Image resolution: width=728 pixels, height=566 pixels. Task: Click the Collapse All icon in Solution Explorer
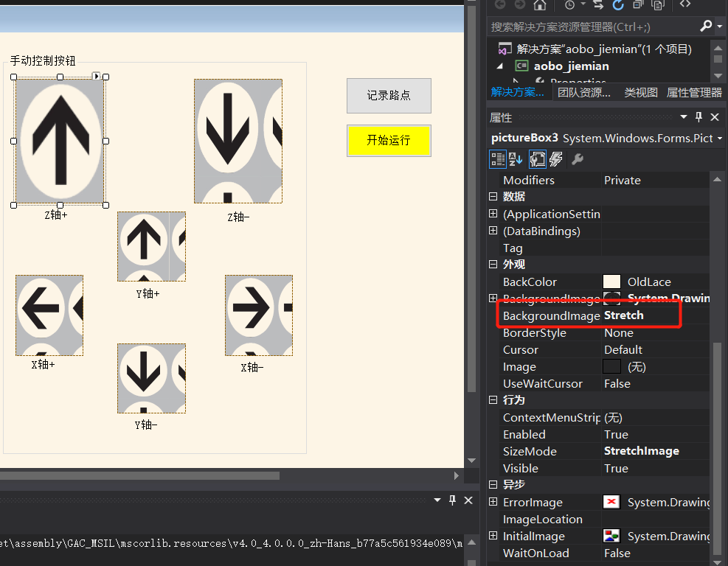pyautogui.click(x=638, y=7)
